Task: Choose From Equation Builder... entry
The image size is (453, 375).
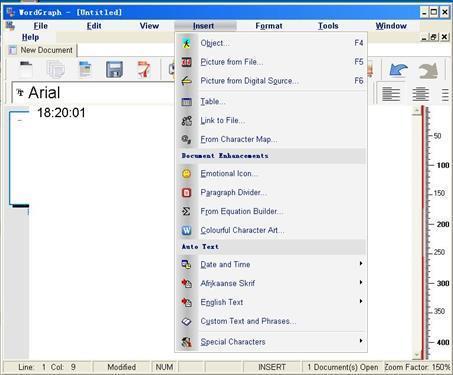Action: [x=271, y=211]
